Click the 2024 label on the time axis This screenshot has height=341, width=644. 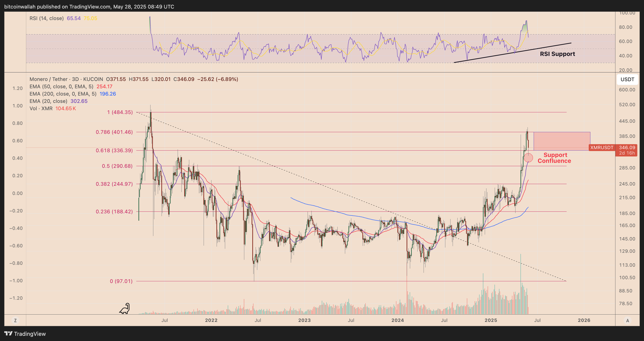tap(398, 320)
